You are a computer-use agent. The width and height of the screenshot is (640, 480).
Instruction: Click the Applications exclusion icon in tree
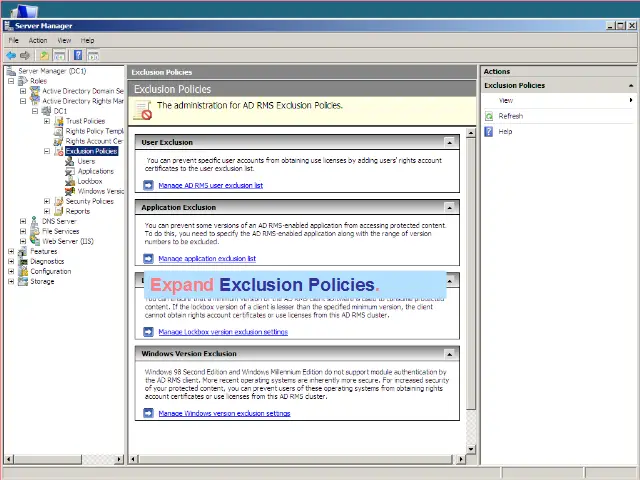70,171
